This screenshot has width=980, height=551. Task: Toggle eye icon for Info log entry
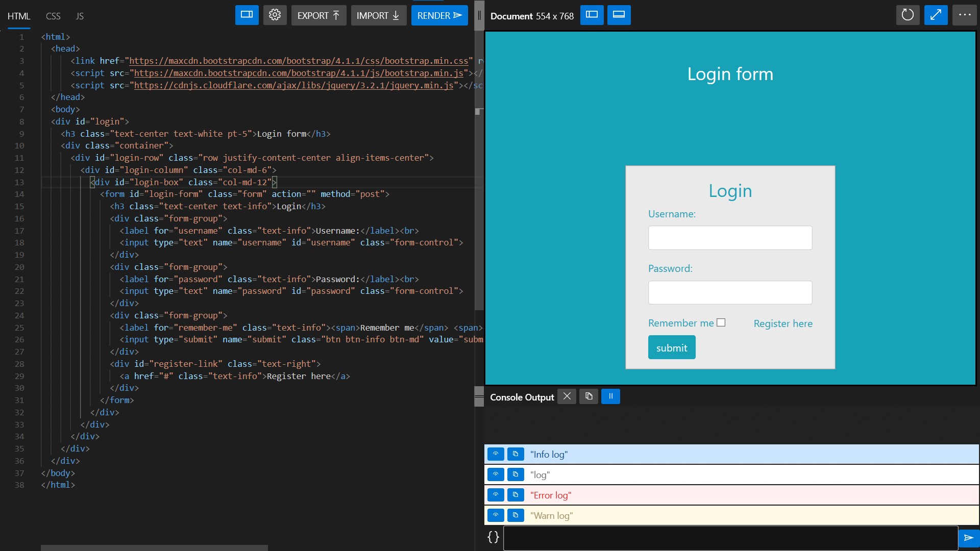tap(495, 454)
